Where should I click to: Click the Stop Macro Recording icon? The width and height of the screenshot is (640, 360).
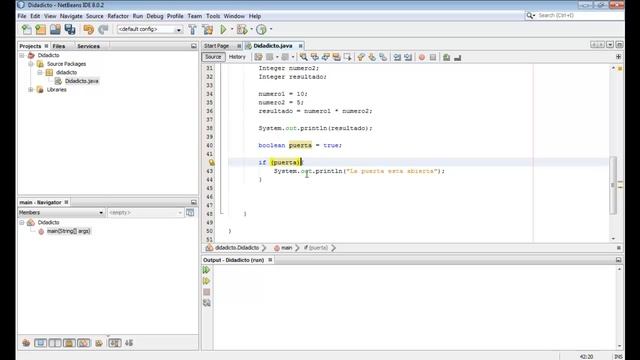[x=433, y=58]
